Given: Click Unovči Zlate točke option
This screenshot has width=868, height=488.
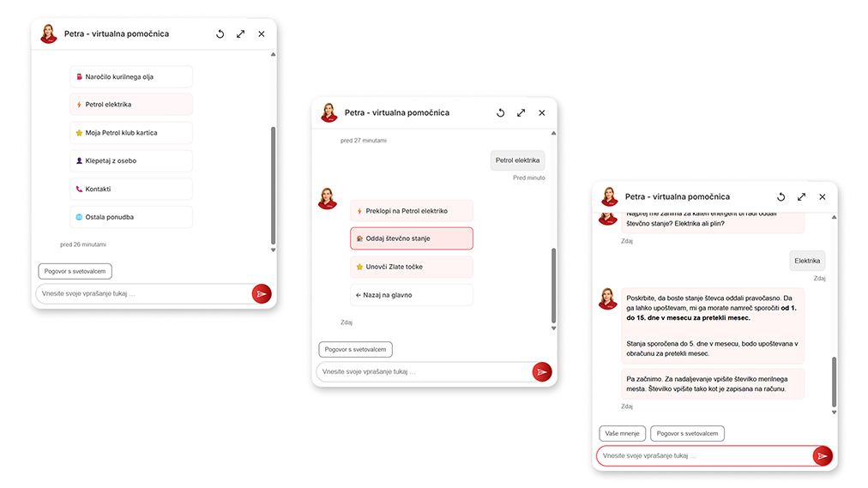Looking at the screenshot, I should pyautogui.click(x=411, y=267).
